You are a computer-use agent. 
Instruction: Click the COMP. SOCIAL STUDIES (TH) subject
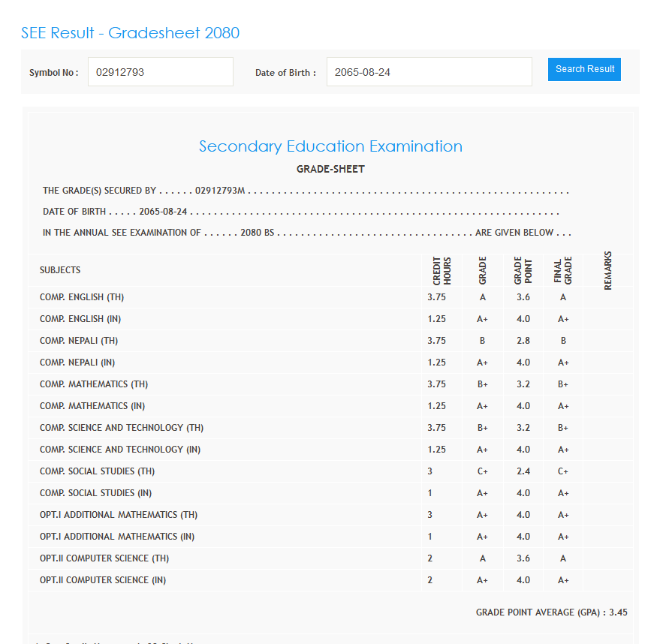pos(98,471)
